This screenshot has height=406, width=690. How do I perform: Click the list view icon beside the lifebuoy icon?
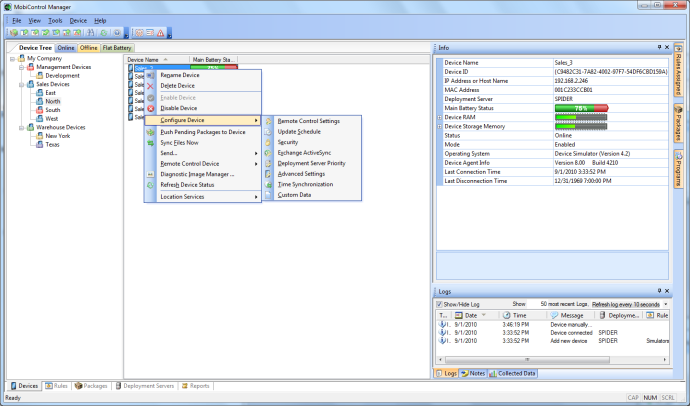(150, 33)
